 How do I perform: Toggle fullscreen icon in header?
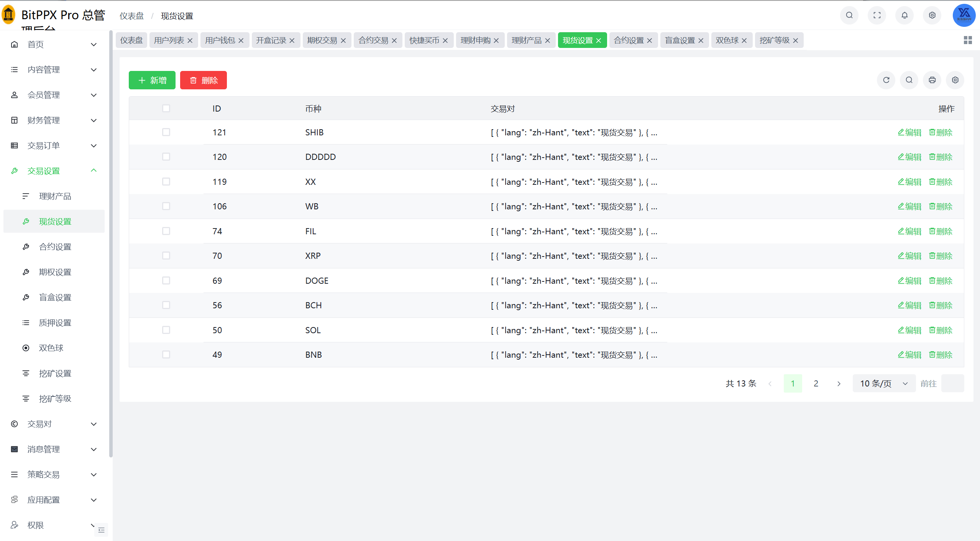coord(877,15)
